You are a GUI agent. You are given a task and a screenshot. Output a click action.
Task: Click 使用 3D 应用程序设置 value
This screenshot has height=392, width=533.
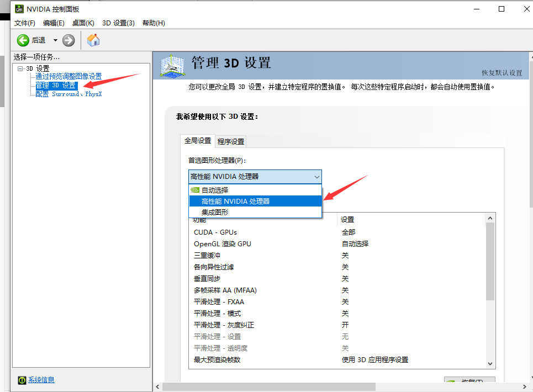point(375,359)
